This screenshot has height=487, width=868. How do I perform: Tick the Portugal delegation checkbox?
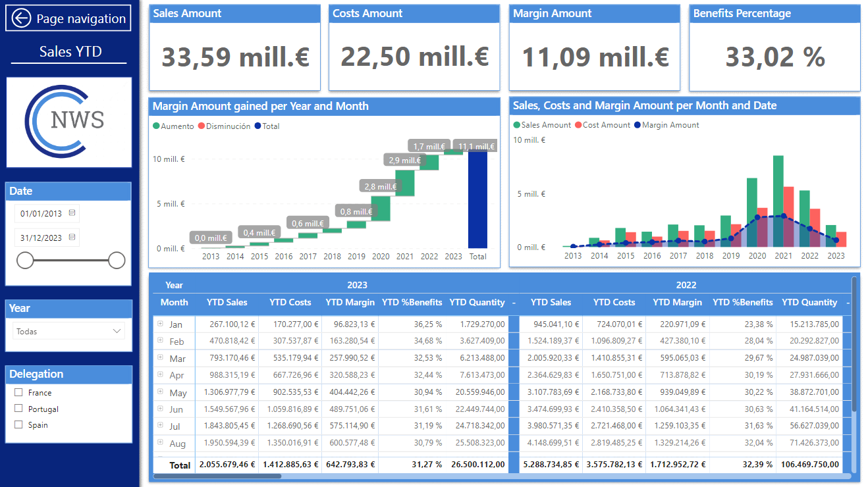tap(18, 409)
